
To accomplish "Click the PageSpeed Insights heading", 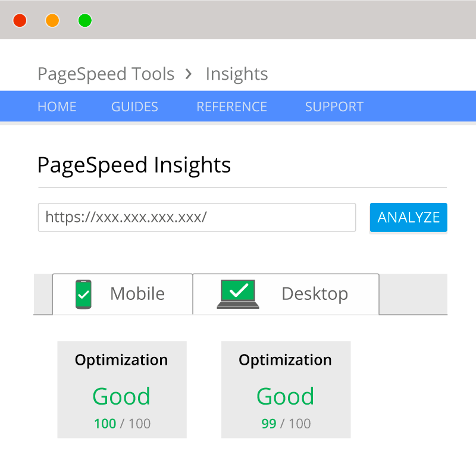I will point(134,165).
